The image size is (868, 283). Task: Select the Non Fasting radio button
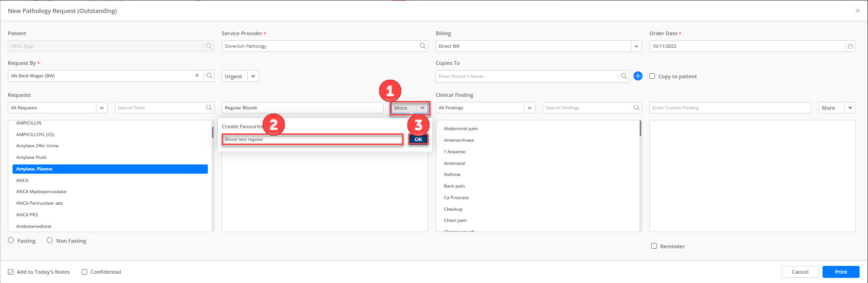(50, 240)
